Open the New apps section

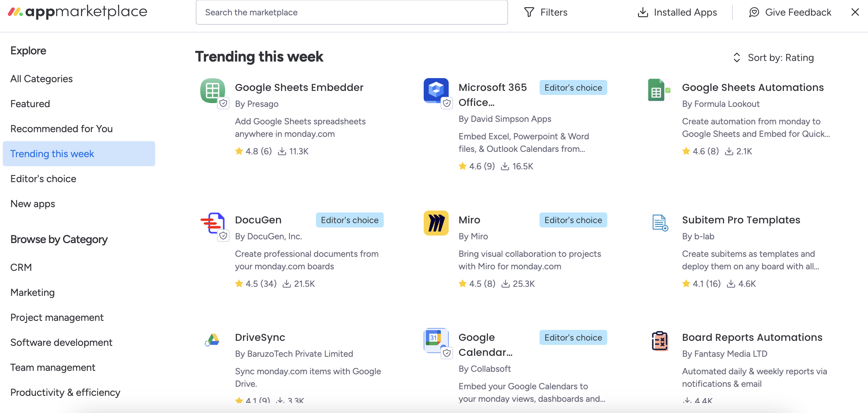33,204
